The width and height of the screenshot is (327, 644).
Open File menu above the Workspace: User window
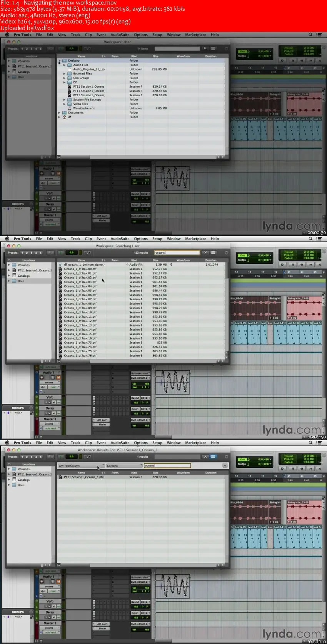point(39,35)
